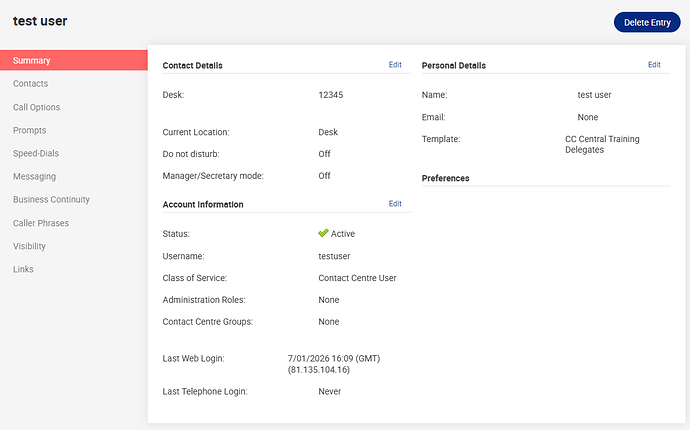690x430 pixels.
Task: Click the green Active status checkmark icon
Action: (x=323, y=233)
